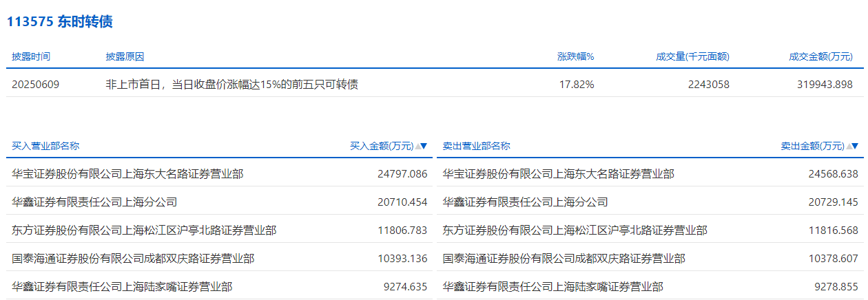Select sell amount 10378.607
This screenshot has width=868, height=300.
pos(833,259)
